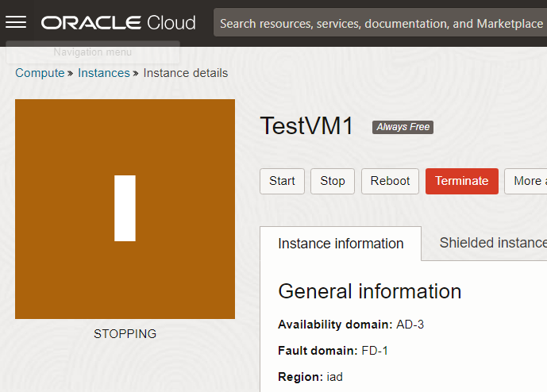547x392 pixels.
Task: Start the TestVM1 instance
Action: (x=282, y=181)
